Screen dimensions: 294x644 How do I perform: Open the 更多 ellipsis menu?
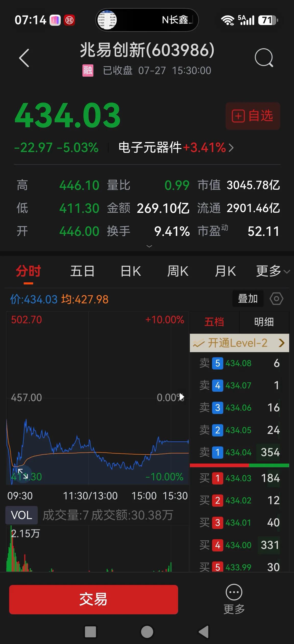(234, 599)
